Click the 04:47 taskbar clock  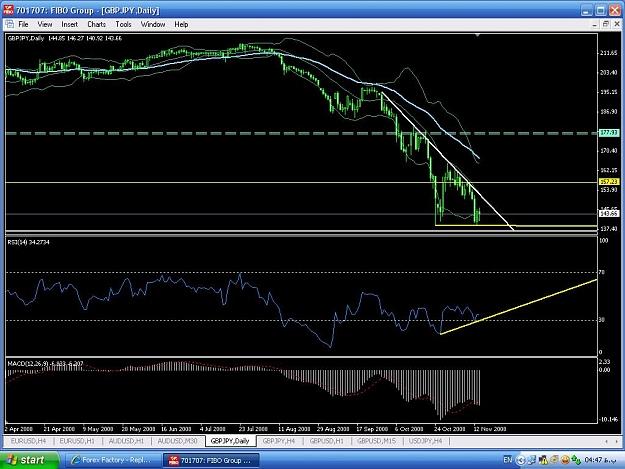click(600, 460)
